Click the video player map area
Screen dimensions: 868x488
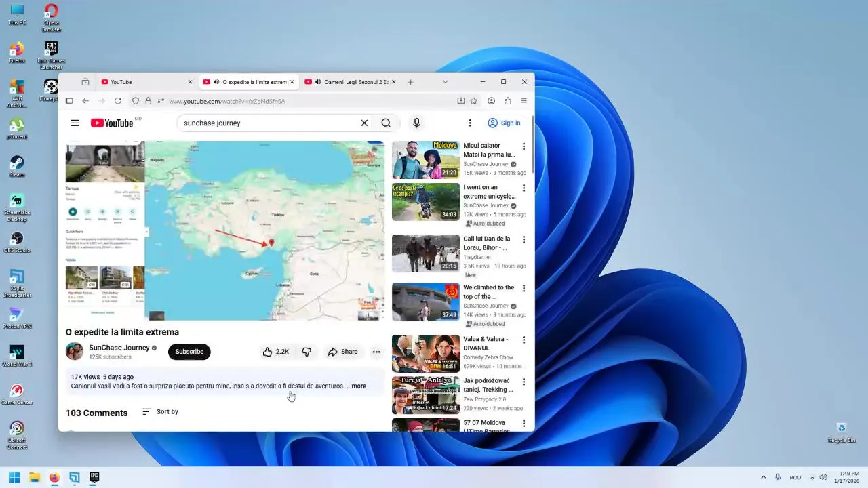coord(225,230)
